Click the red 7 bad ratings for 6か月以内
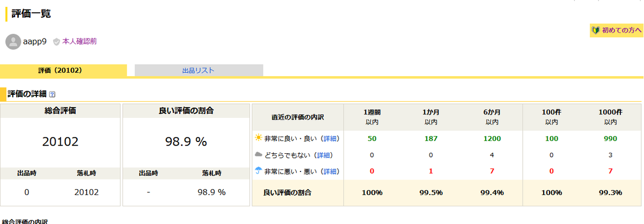This screenshot has width=644, height=224. point(492,171)
